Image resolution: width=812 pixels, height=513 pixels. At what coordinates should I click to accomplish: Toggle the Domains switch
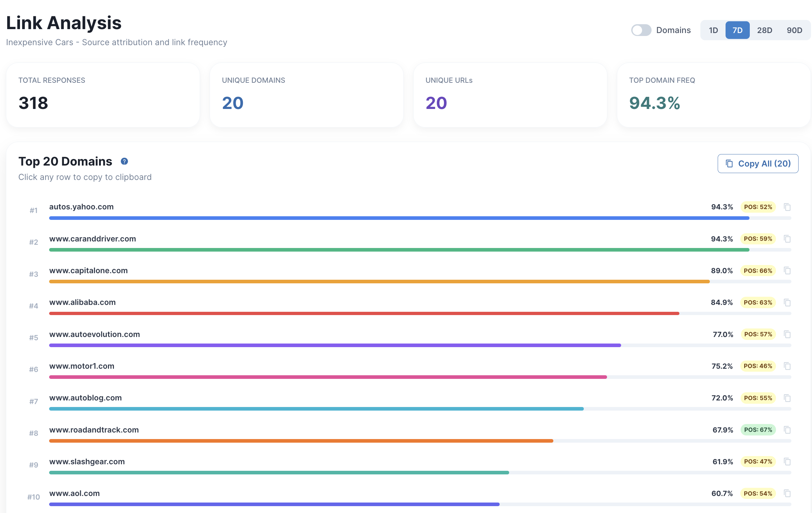click(641, 30)
